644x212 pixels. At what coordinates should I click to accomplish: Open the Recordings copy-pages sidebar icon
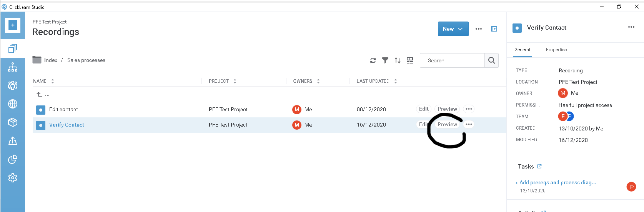coord(13,48)
